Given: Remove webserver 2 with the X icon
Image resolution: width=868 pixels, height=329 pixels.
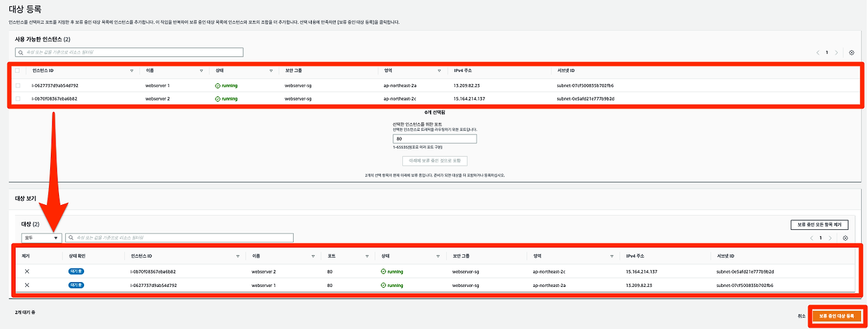Looking at the screenshot, I should (x=27, y=271).
